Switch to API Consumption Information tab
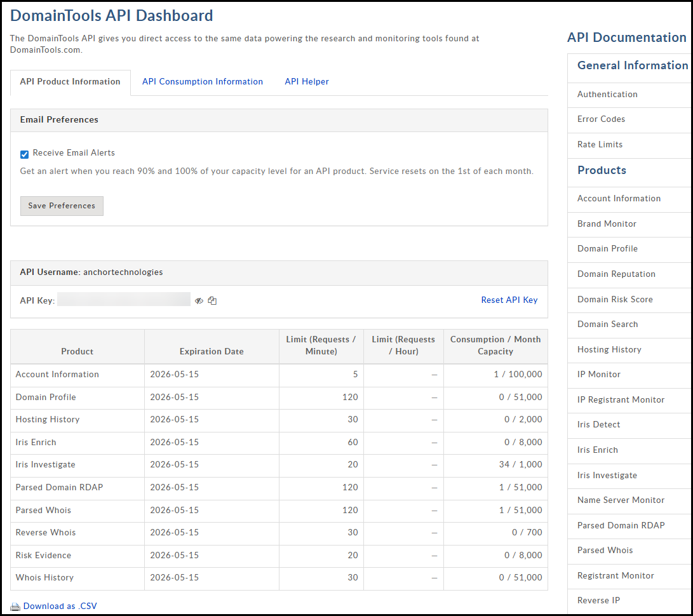The image size is (693, 616). [x=202, y=81]
